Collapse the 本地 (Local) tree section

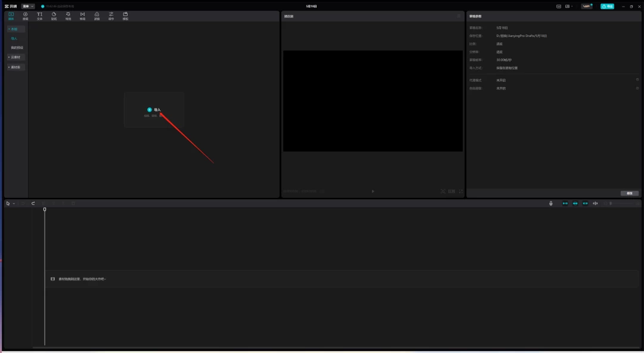click(16, 29)
